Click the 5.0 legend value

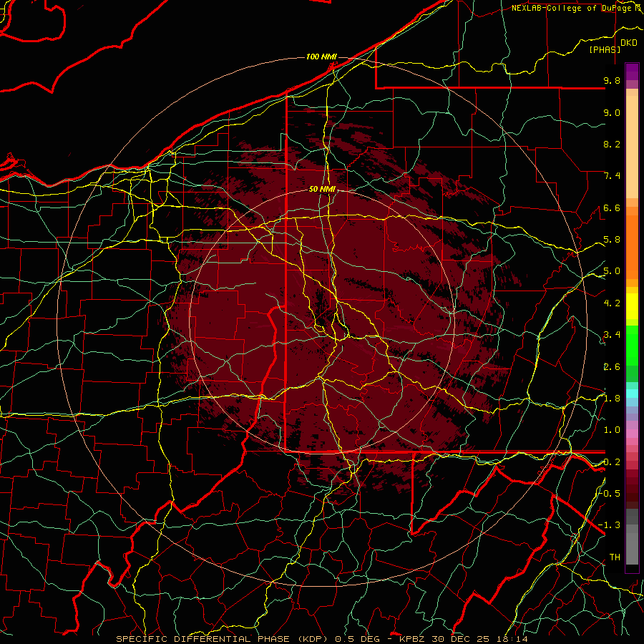coord(612,271)
